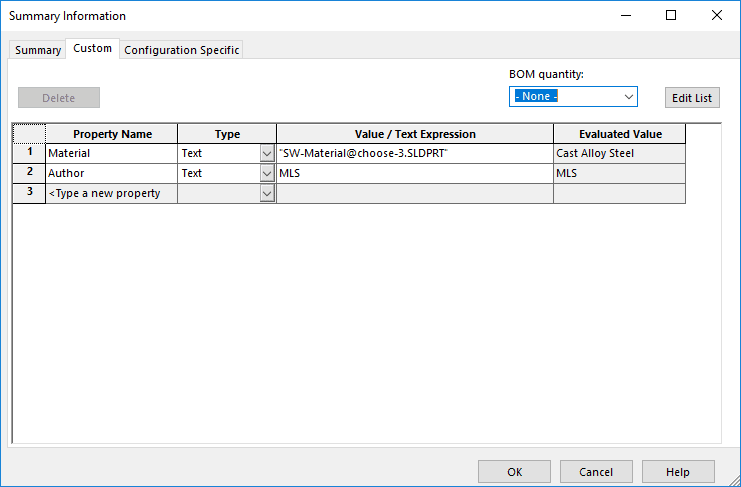Edit the SW-Material@choose-3.SLDPRT expression cell

pyautogui.click(x=415, y=154)
